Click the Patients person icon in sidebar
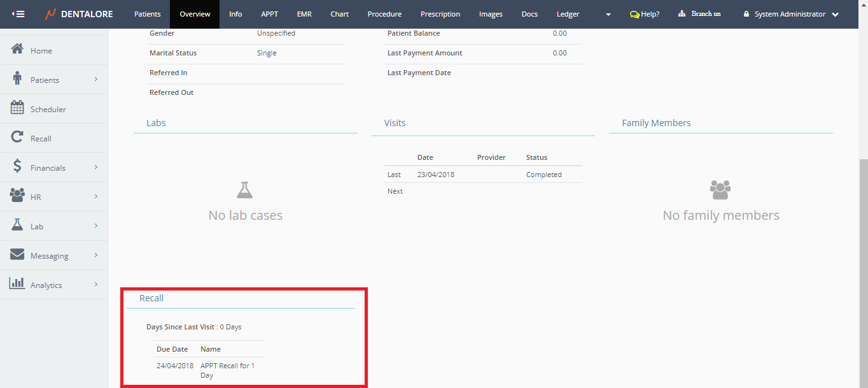This screenshot has width=868, height=388. (x=17, y=78)
